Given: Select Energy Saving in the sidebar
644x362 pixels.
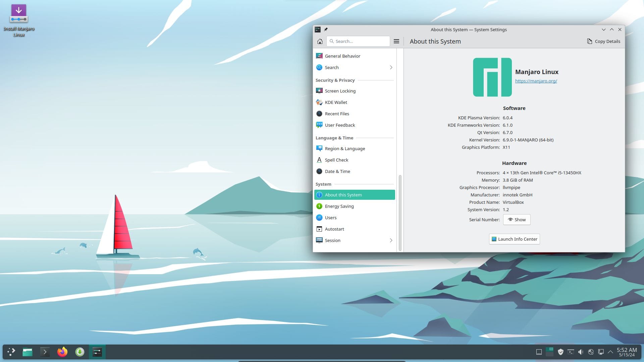Looking at the screenshot, I should [x=339, y=206].
